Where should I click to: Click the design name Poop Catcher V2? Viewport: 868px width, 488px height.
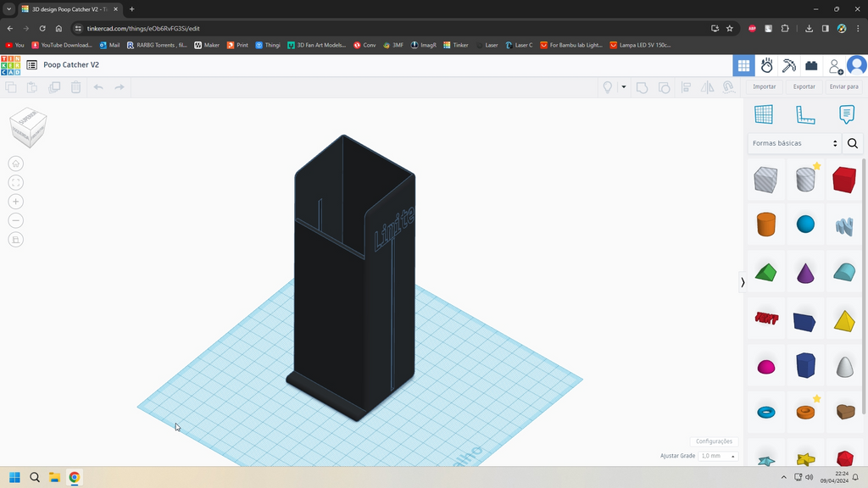click(71, 64)
